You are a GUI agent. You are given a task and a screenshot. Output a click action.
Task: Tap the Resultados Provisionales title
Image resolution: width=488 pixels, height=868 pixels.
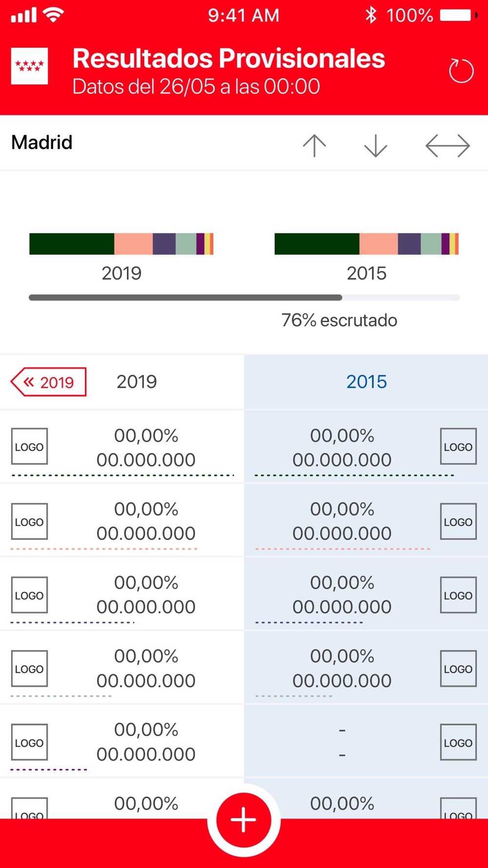pyautogui.click(x=229, y=59)
